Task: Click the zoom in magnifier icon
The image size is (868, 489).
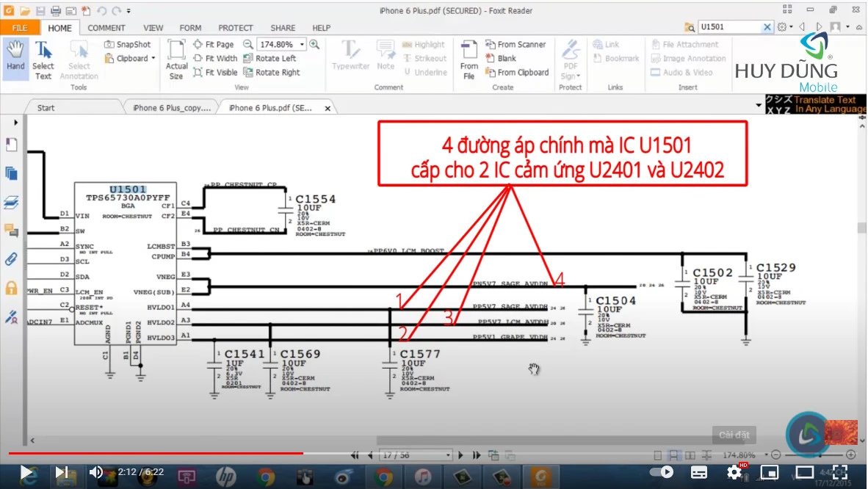Action: pos(314,45)
